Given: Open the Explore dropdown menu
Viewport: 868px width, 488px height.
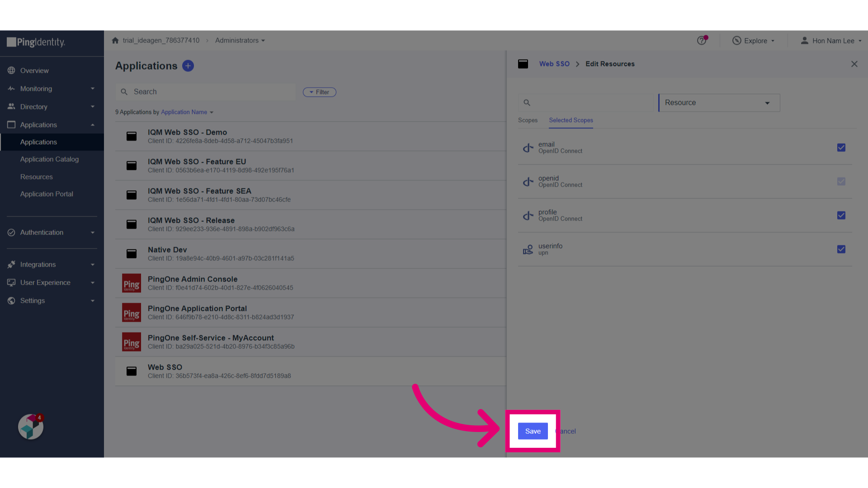Looking at the screenshot, I should tap(753, 41).
